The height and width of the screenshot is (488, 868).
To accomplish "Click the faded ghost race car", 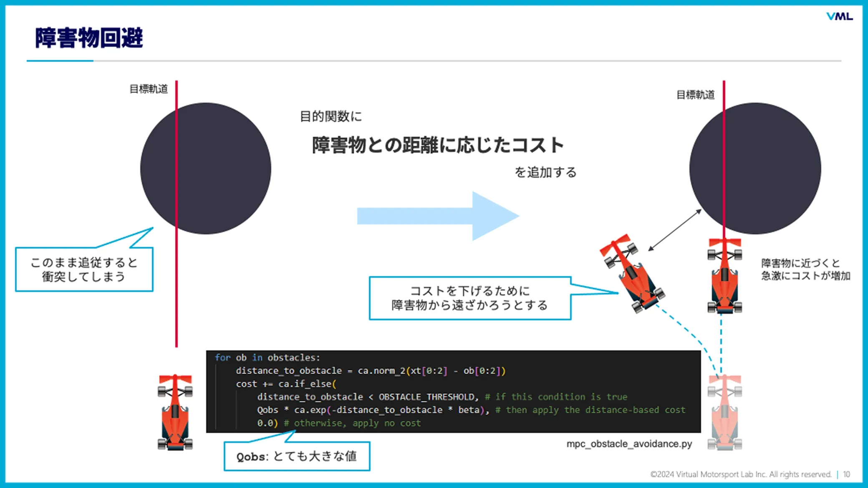I will (724, 412).
